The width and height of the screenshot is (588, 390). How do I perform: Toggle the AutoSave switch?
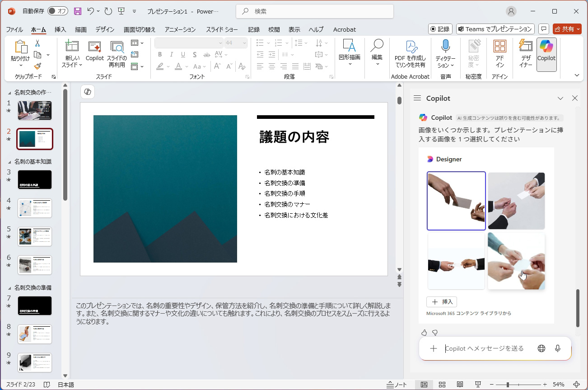(57, 11)
